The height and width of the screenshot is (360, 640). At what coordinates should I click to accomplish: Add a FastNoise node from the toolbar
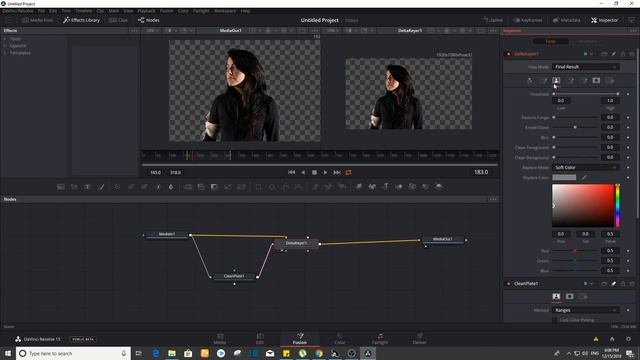74,187
